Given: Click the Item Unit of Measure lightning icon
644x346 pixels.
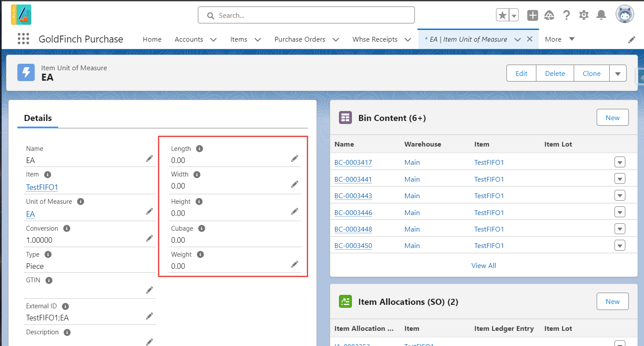Looking at the screenshot, I should click(x=26, y=72).
